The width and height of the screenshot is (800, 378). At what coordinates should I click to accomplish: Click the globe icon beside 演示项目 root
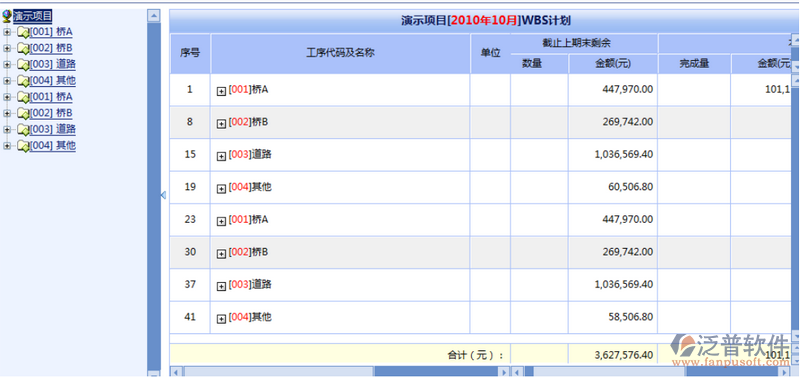point(7,17)
